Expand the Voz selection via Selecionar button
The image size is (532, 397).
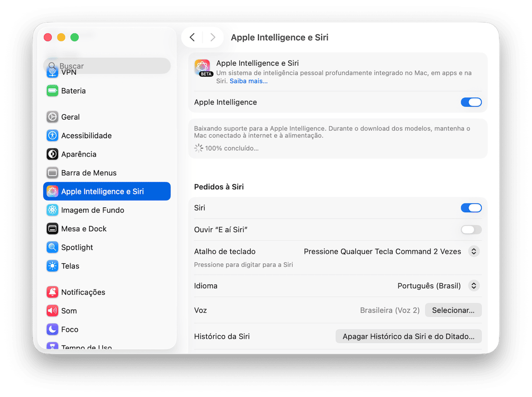453,310
